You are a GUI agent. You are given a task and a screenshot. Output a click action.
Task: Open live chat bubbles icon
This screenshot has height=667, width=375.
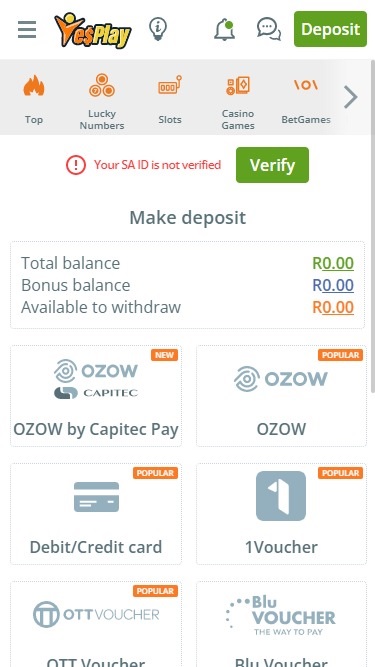269,29
